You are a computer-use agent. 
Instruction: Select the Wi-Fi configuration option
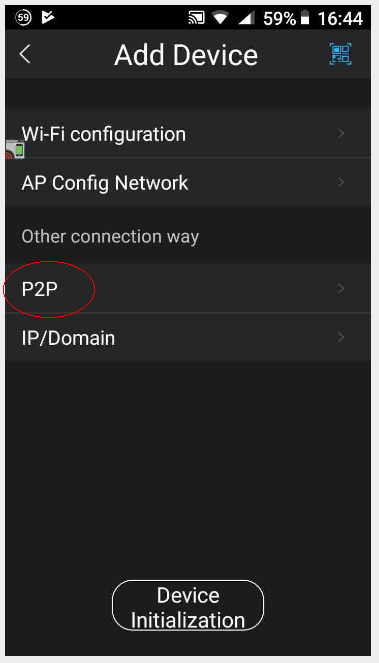pos(188,134)
